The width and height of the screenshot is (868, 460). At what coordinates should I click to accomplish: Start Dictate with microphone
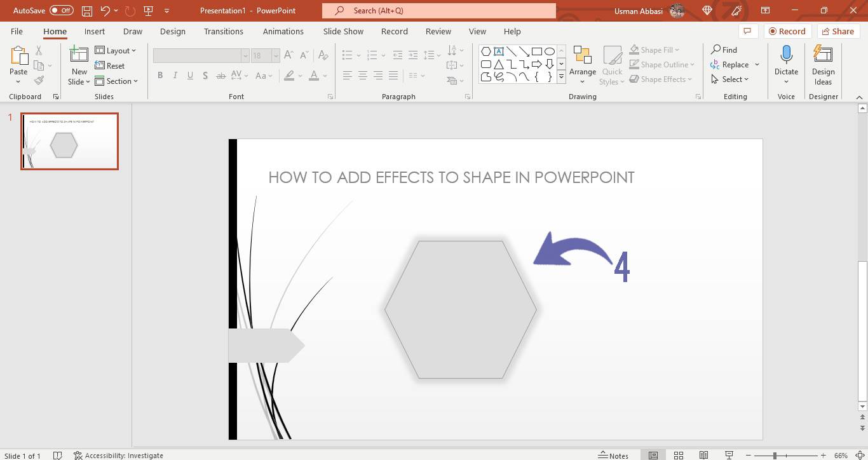click(786, 65)
